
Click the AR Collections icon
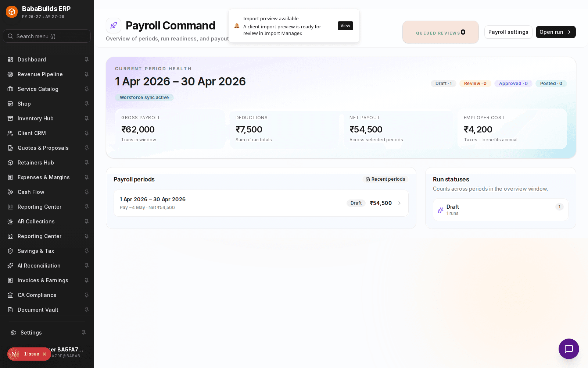coord(10,222)
